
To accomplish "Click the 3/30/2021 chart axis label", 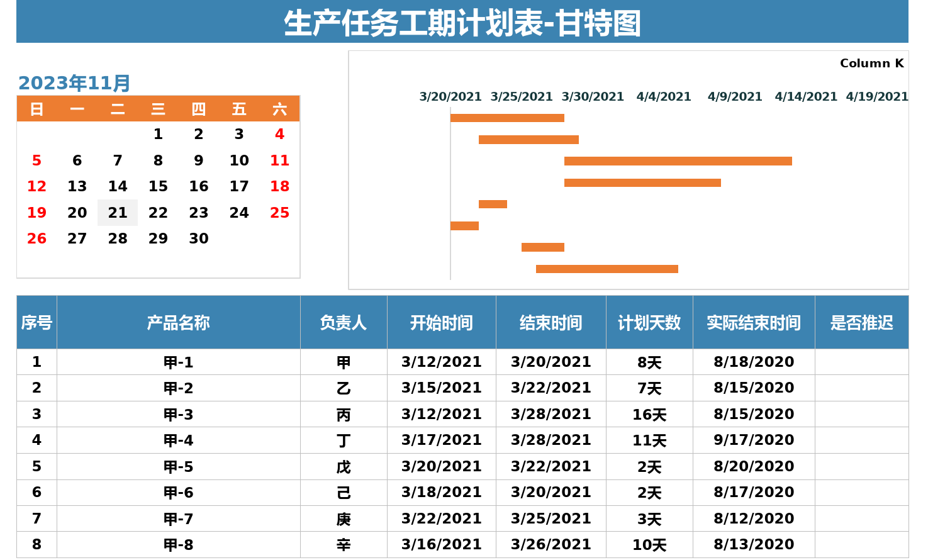I will [593, 96].
